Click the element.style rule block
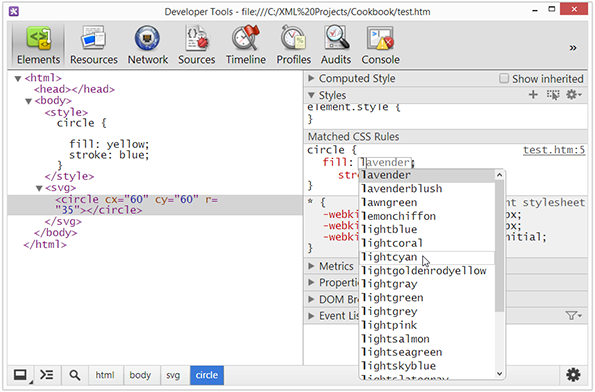 click(445, 113)
